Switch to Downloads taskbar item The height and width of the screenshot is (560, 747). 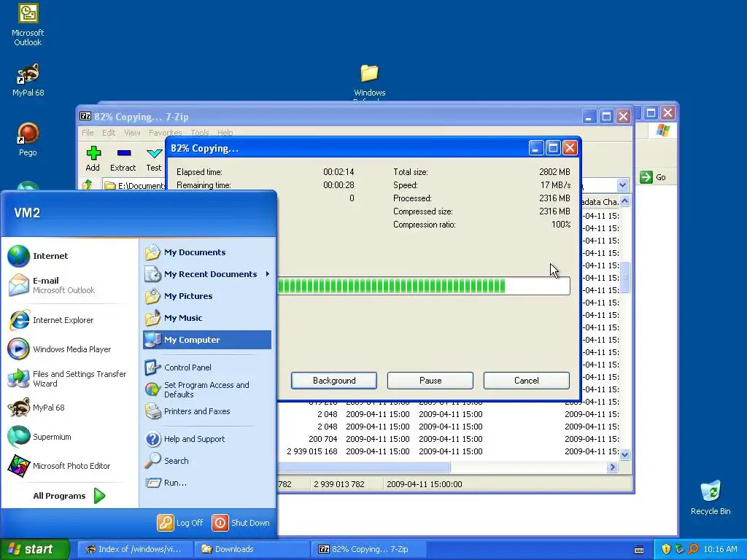252,549
